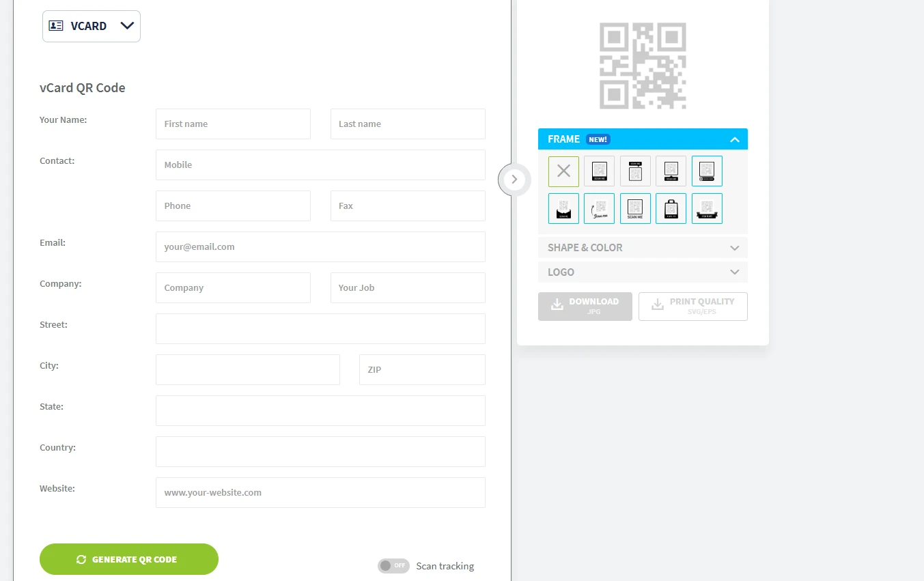Toggle the Scan tracking switch
The height and width of the screenshot is (581, 924).
click(393, 565)
